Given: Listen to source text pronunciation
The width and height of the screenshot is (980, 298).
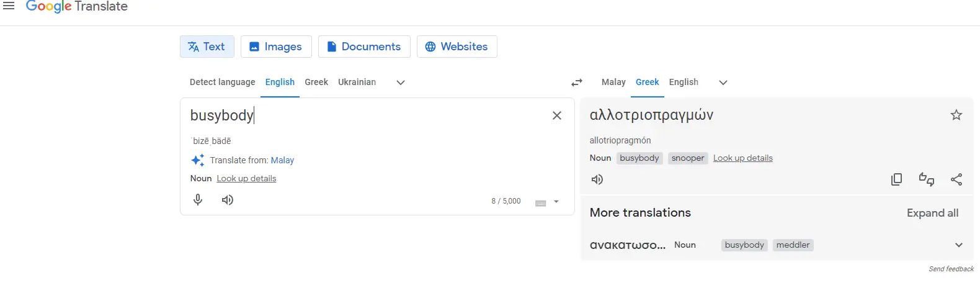Looking at the screenshot, I should pos(228,200).
